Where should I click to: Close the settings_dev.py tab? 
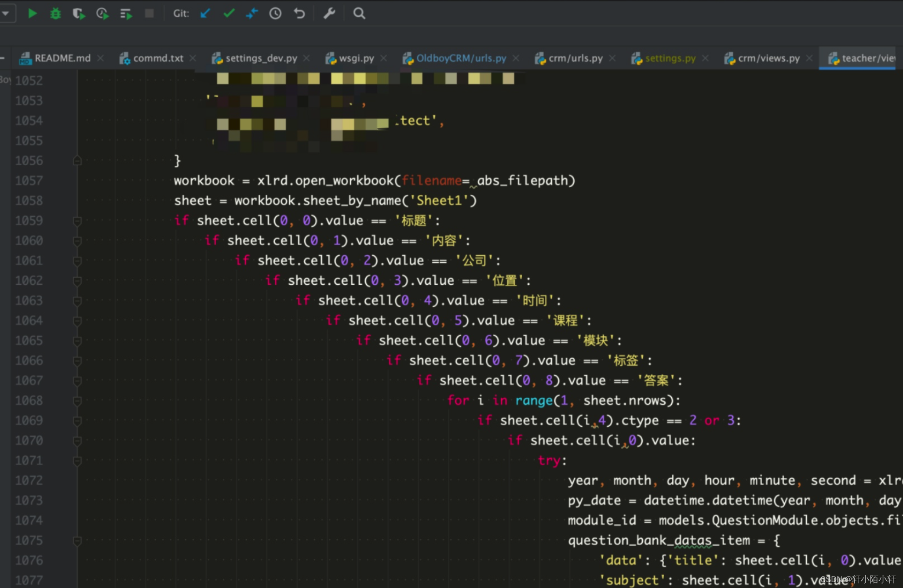[x=306, y=58]
